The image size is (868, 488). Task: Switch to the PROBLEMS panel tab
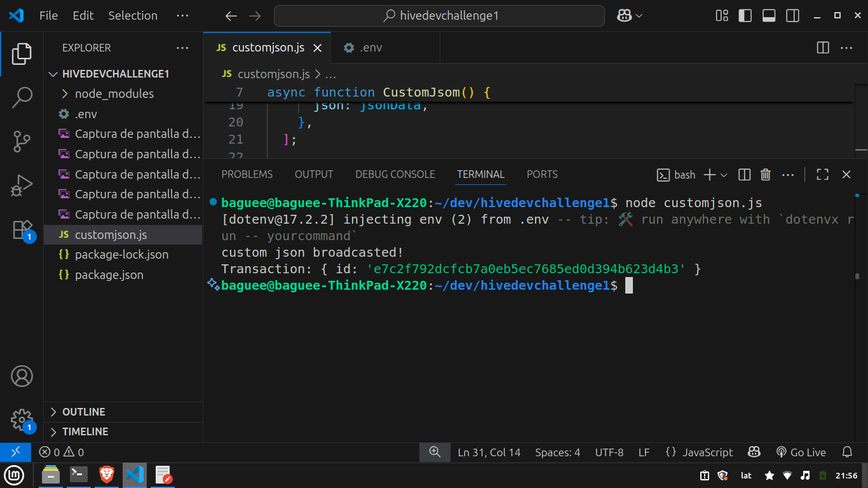coord(247,174)
